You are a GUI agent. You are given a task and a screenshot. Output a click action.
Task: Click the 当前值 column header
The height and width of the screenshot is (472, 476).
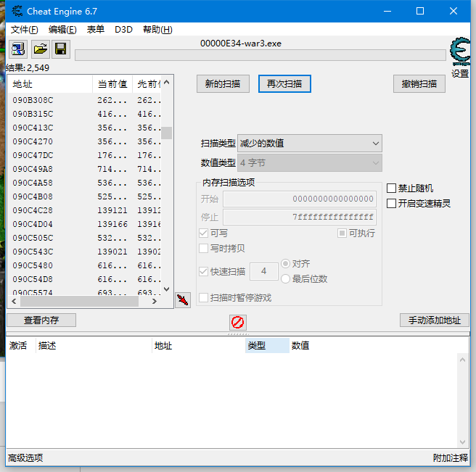[x=112, y=84]
